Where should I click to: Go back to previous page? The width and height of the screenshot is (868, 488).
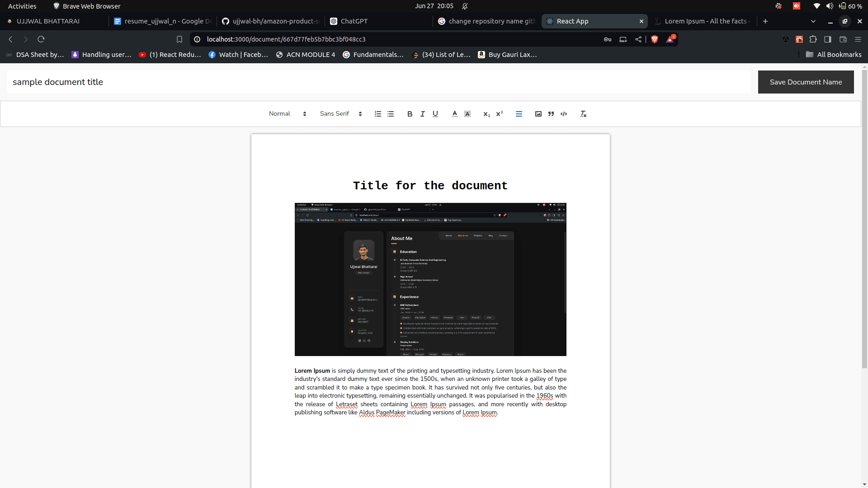[x=11, y=39]
